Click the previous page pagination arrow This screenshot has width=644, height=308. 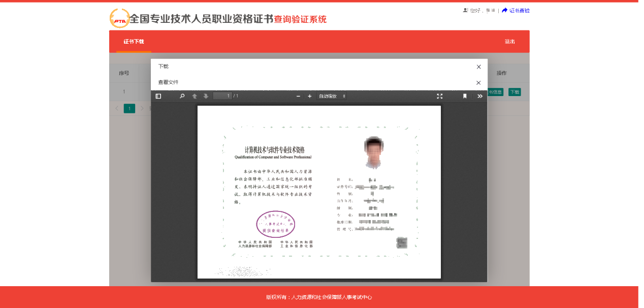coord(117,108)
